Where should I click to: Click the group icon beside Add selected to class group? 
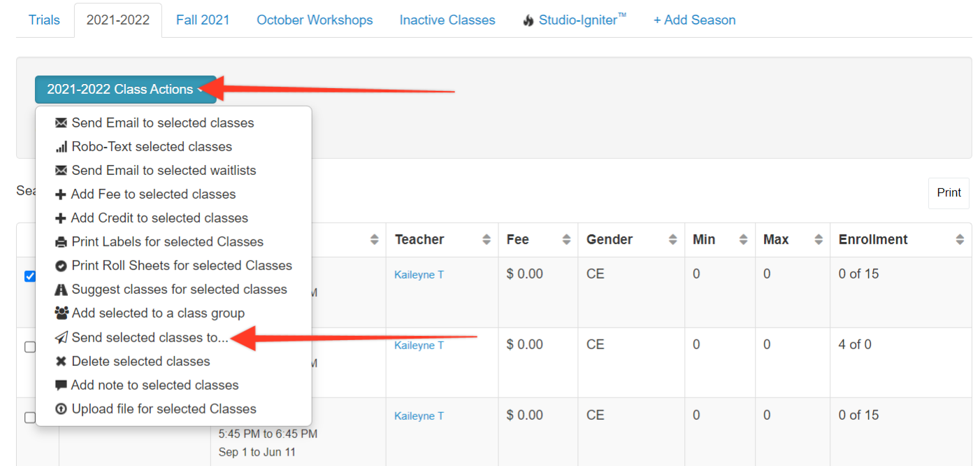61,313
